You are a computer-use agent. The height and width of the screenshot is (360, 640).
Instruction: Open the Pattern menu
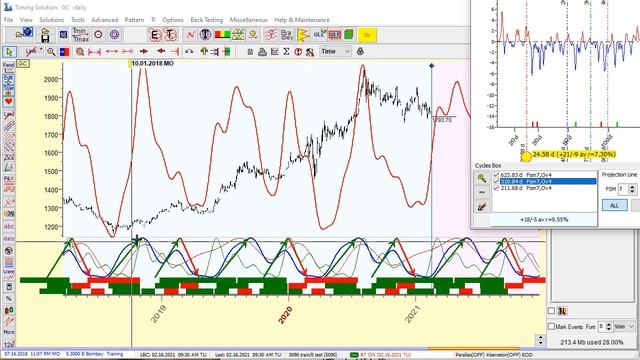click(134, 20)
